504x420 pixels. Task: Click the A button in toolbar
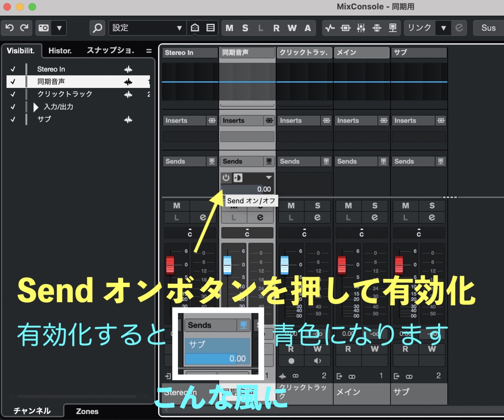click(308, 28)
